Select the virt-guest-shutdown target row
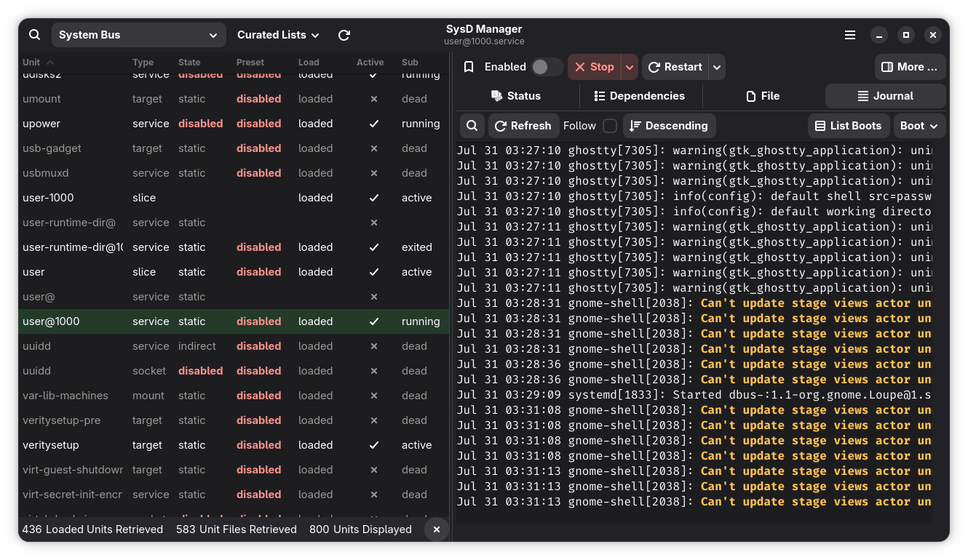This screenshot has height=560, width=968. pos(233,470)
